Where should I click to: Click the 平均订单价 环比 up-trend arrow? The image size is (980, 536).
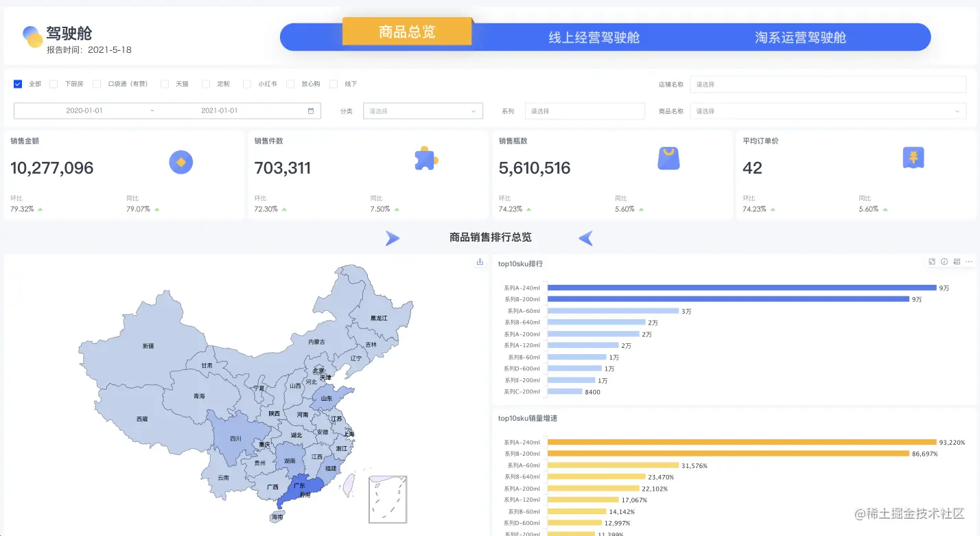[x=773, y=209]
